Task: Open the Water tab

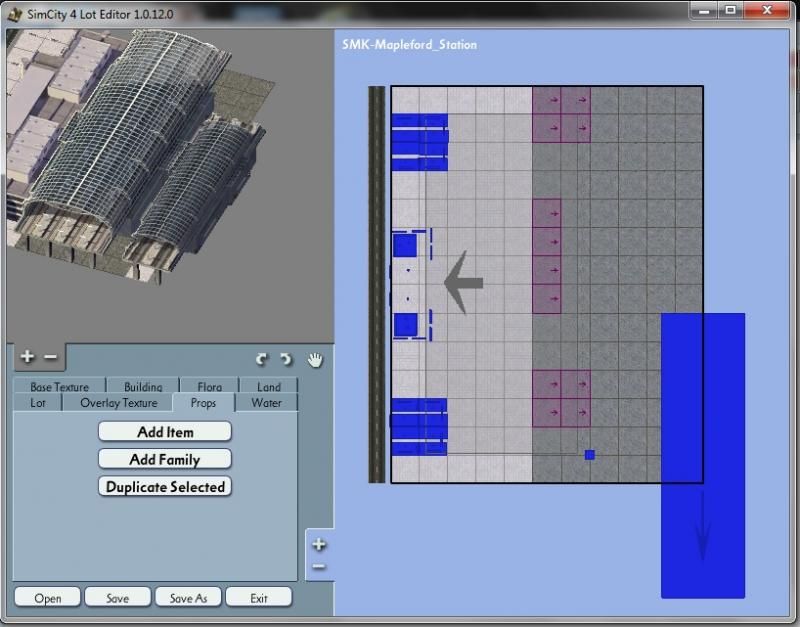Action: pyautogui.click(x=266, y=403)
